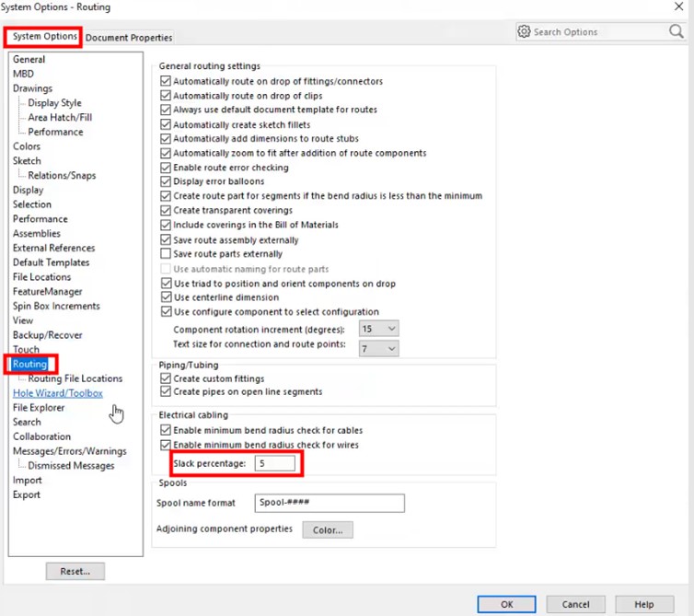Click the gear icon in search box
This screenshot has height=616, width=694.
pos(525,31)
